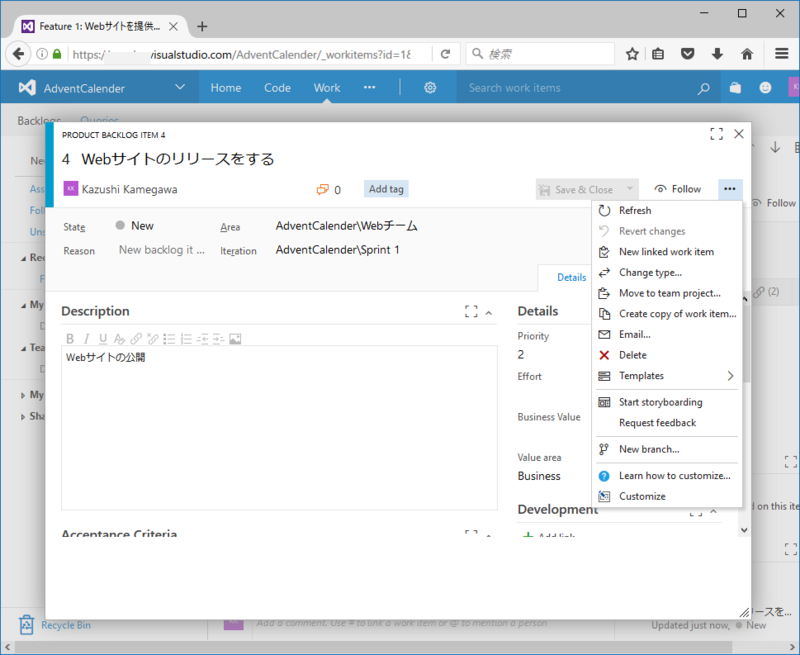Click Refresh in the context menu
Screen dimensions: 800x655
coord(666,211)
